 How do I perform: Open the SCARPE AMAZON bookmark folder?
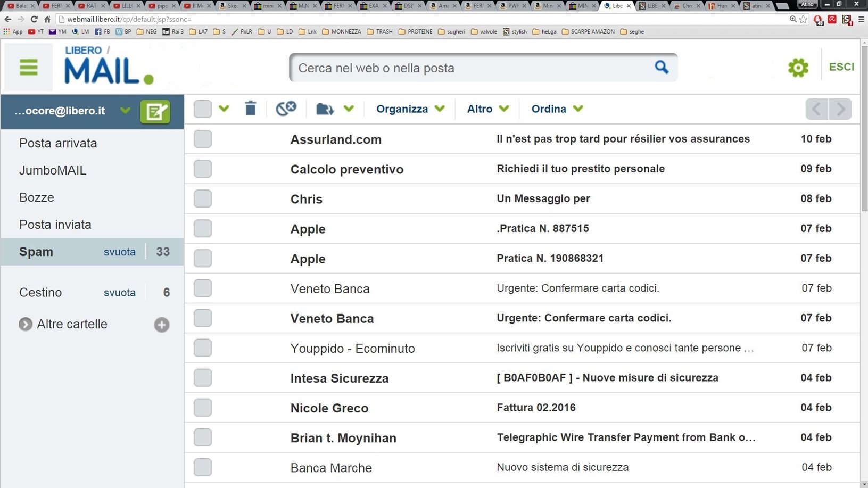(588, 31)
